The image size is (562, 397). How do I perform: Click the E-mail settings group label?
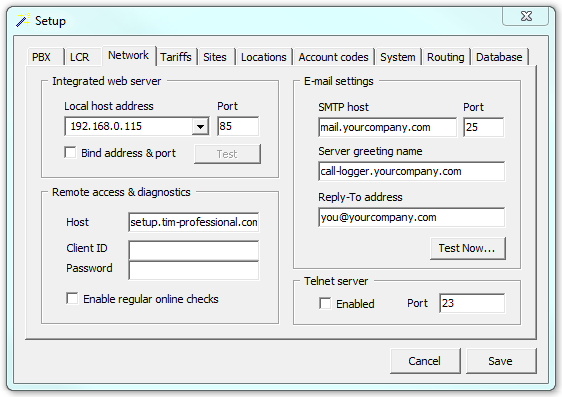coord(339,81)
